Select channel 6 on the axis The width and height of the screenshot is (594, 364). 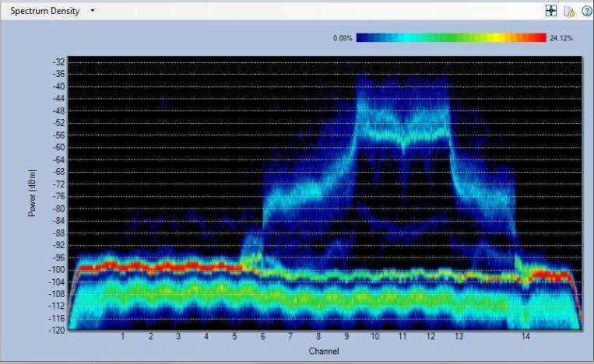(262, 337)
